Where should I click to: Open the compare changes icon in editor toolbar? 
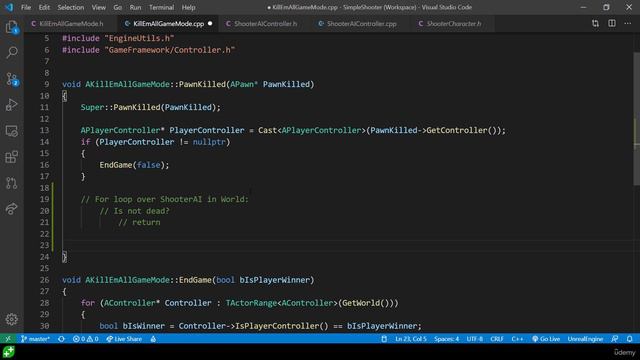click(x=595, y=24)
